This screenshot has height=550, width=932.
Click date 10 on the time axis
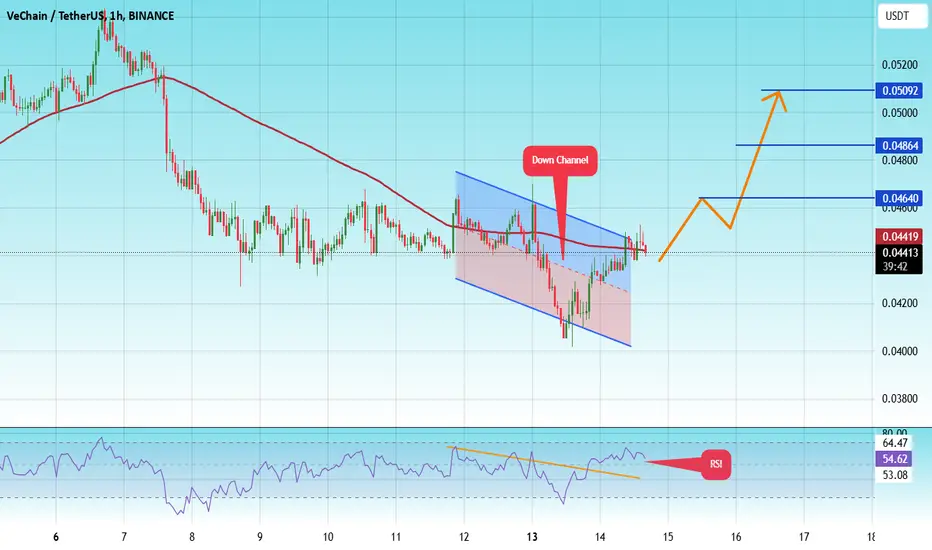pos(328,537)
